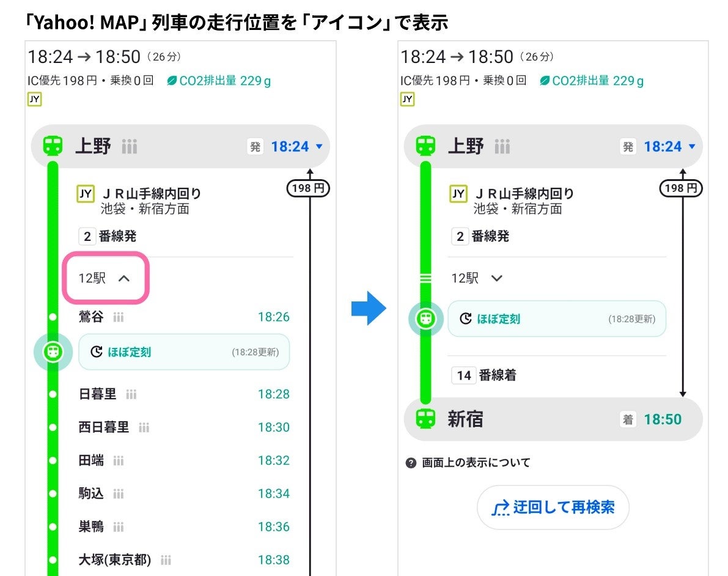This screenshot has width=728, height=576.
Task: Click the CO2 leaf icon in right panel
Action: tap(545, 81)
